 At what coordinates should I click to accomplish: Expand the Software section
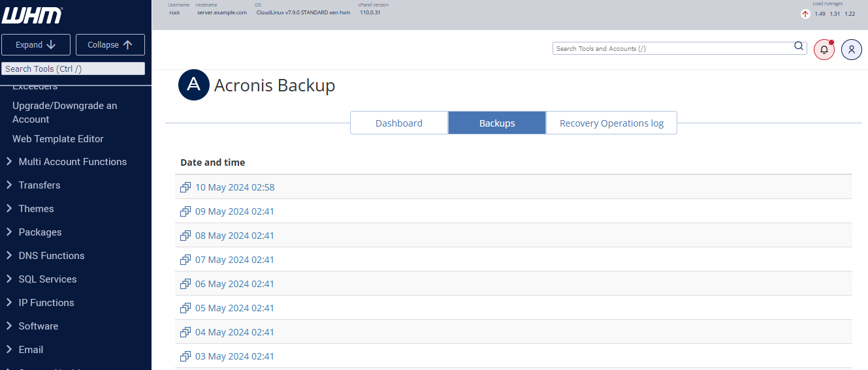(31, 326)
